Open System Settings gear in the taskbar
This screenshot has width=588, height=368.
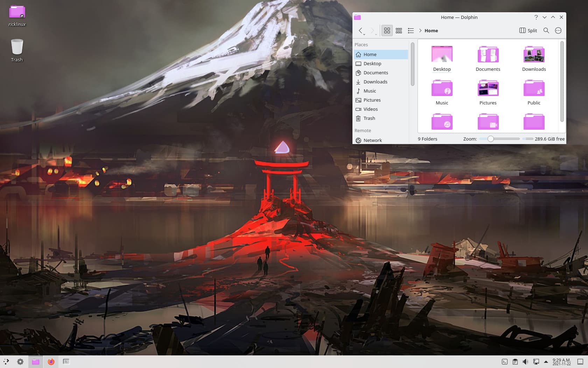coord(20,362)
